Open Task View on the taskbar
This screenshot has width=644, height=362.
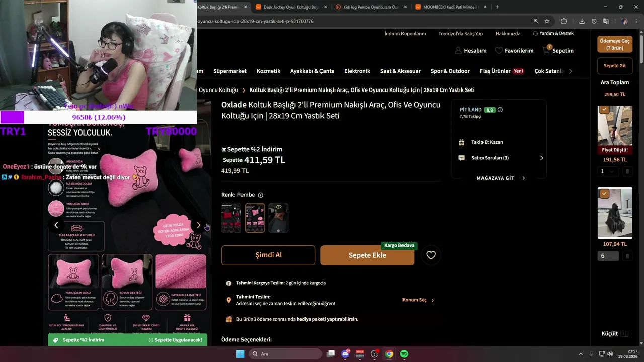(x=331, y=354)
